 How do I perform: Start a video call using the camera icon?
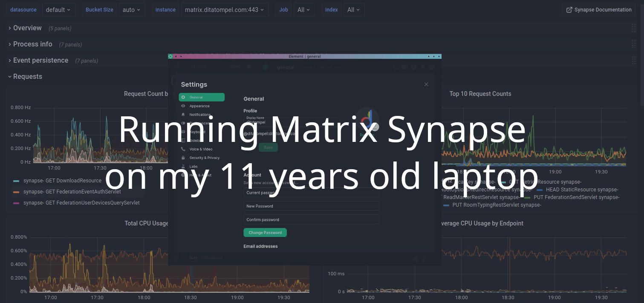coord(404,67)
